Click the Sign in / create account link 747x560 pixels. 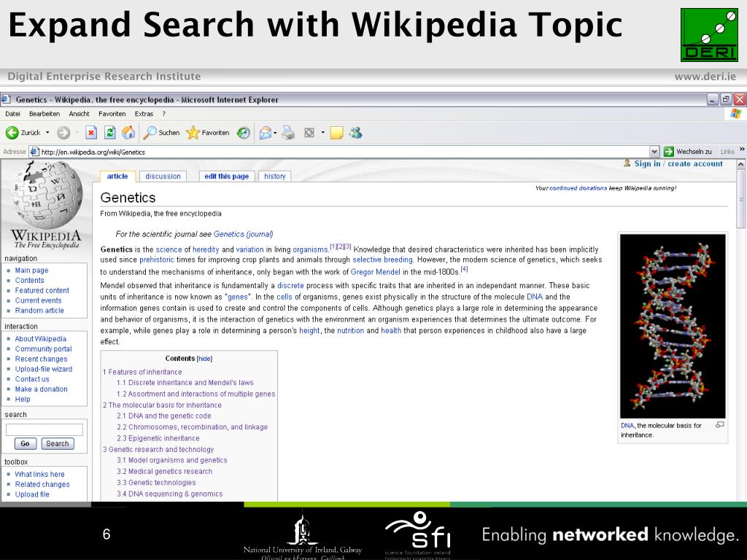tap(678, 163)
